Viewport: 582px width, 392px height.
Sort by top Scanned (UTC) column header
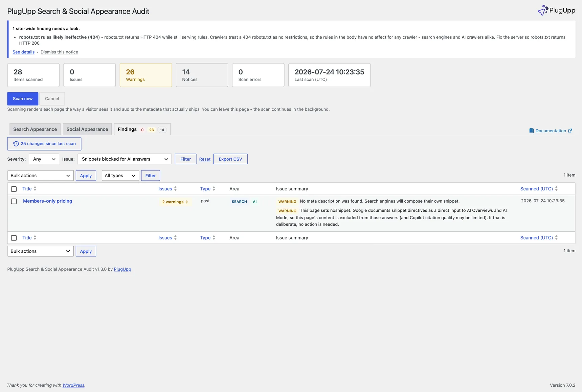click(x=537, y=189)
